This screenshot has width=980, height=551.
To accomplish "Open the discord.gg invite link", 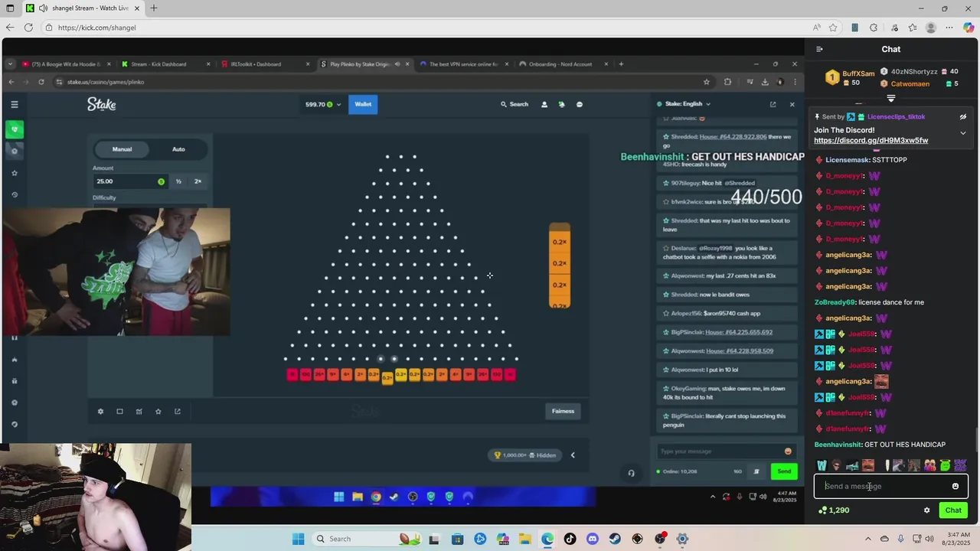I will point(871,141).
